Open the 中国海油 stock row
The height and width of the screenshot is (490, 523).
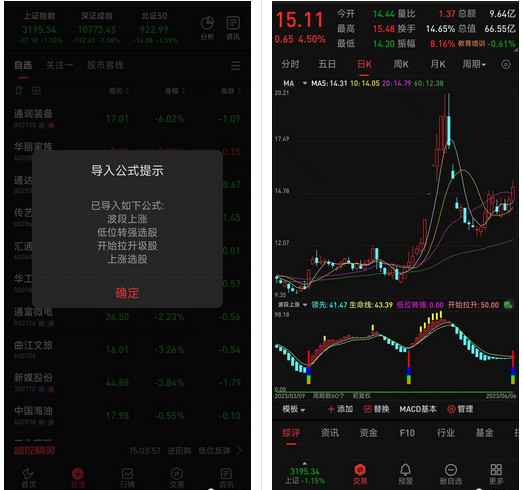[127, 416]
